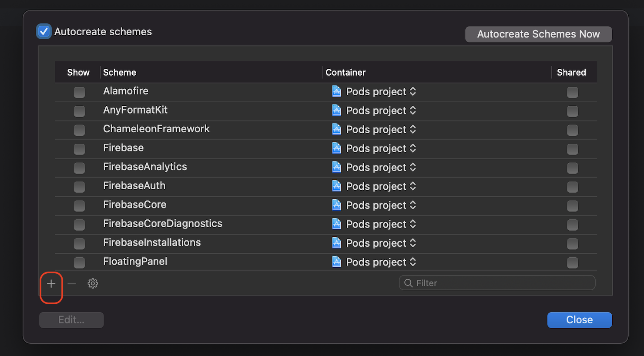This screenshot has height=356, width=644.
Task: Open container dropdown for Firebase
Action: coord(374,148)
